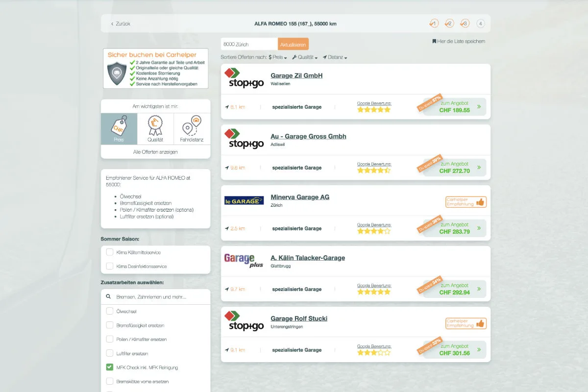Click the star rating of Minerva Garage AG
588x392 pixels.
pos(374,231)
